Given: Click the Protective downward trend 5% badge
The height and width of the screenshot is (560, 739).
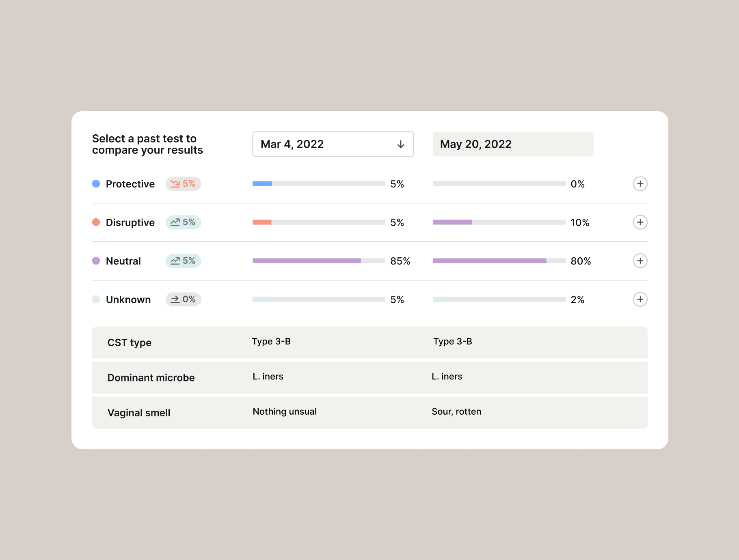Looking at the screenshot, I should [183, 184].
